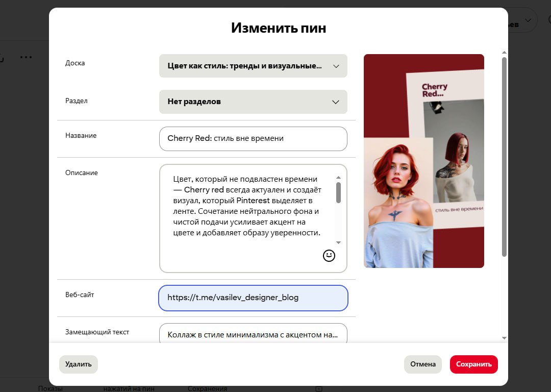
Task: Click the alt text field starting with "Коллаж в стиле"
Action: click(x=253, y=333)
